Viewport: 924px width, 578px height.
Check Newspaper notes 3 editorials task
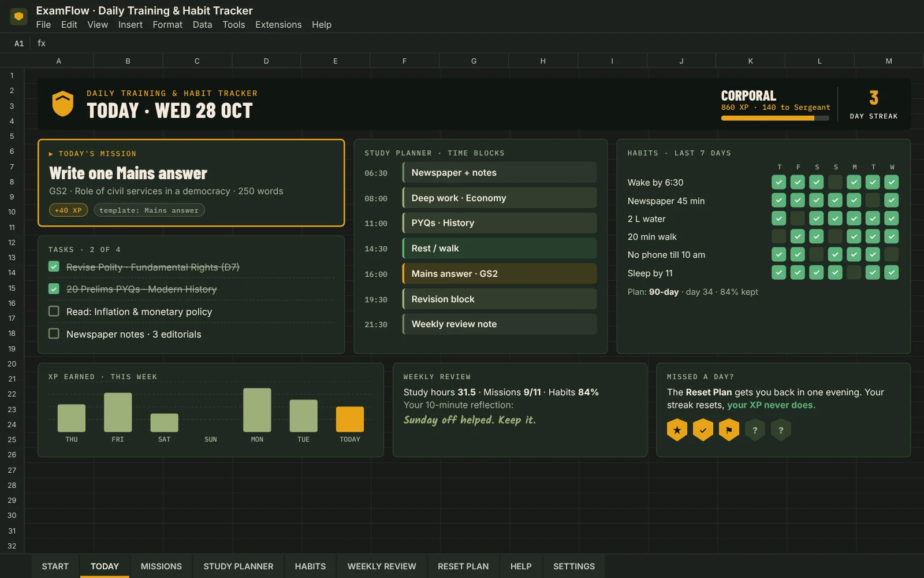pyautogui.click(x=54, y=334)
